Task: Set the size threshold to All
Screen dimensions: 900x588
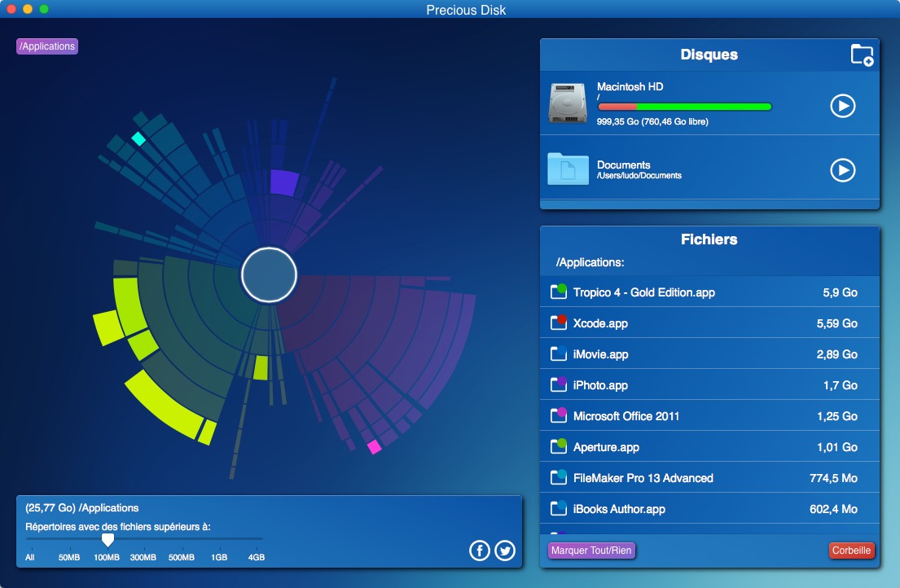Action: click(x=30, y=558)
